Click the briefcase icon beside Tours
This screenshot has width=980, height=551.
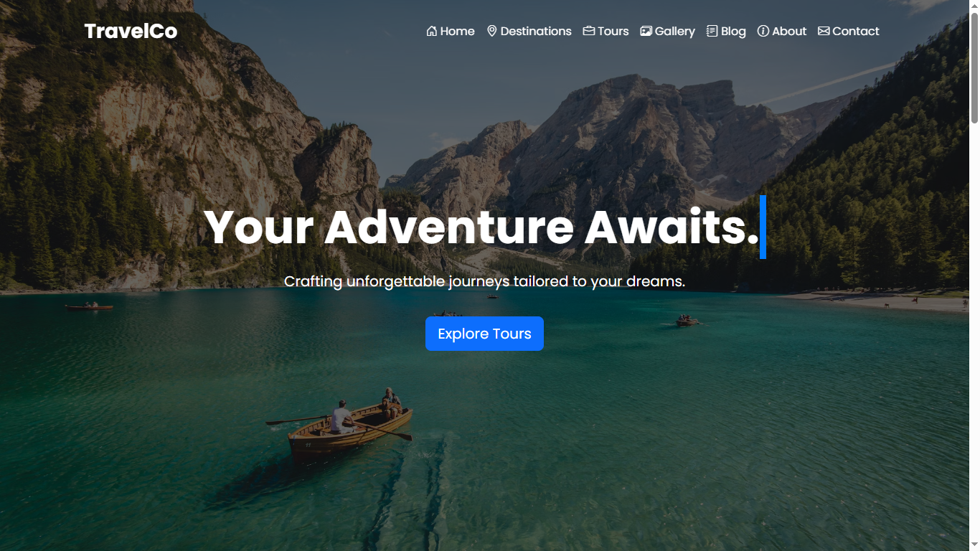tap(589, 31)
